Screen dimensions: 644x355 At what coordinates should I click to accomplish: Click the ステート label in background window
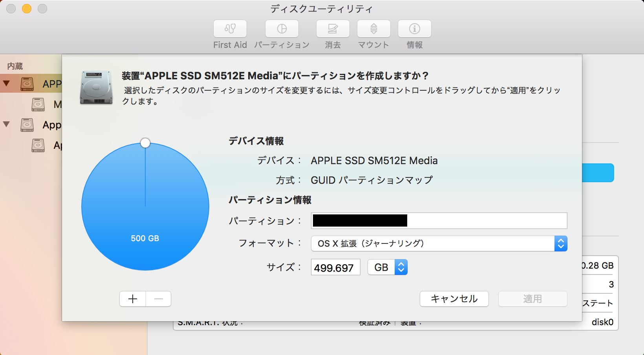pyautogui.click(x=598, y=303)
